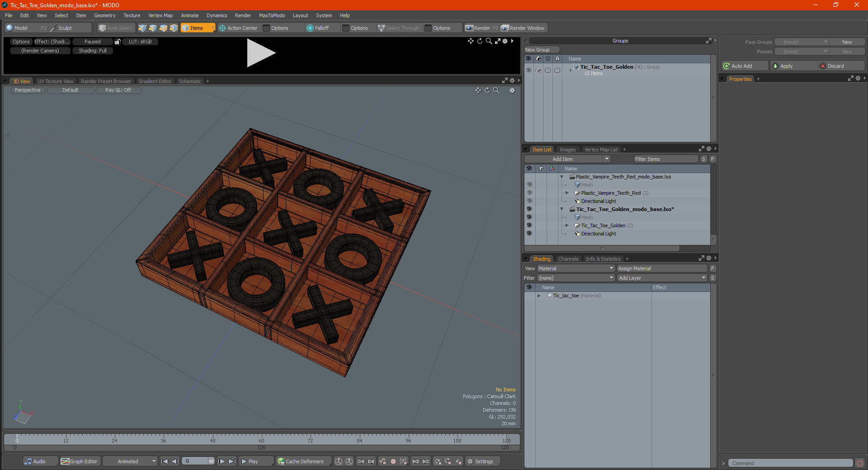
Task: Click Assign Material button
Action: tap(662, 268)
